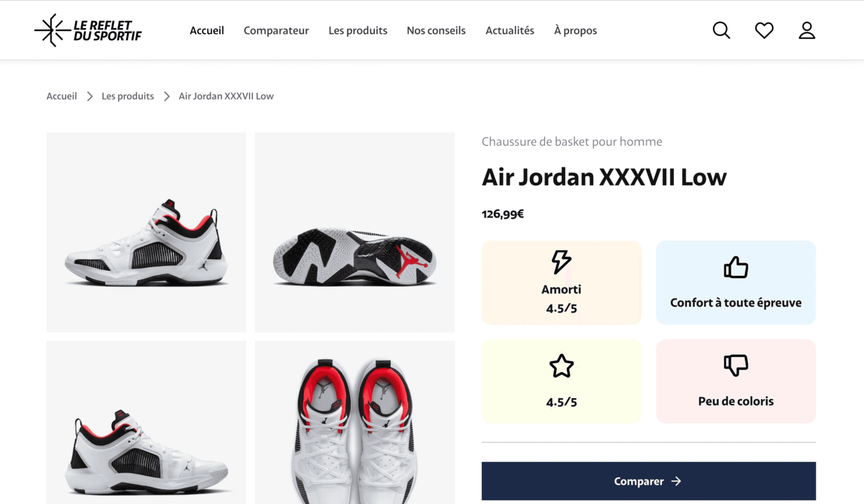Open the shoe sole photo thumbnail
The width and height of the screenshot is (864, 504).
tap(354, 232)
